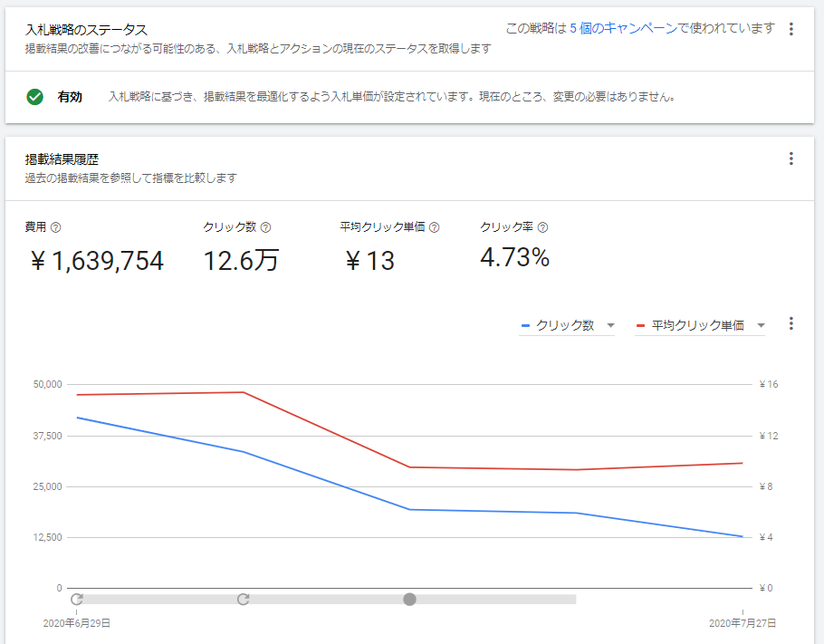Click the help icon beside 平均クリック単価 metric heading
This screenshot has height=644, width=824.
[434, 227]
